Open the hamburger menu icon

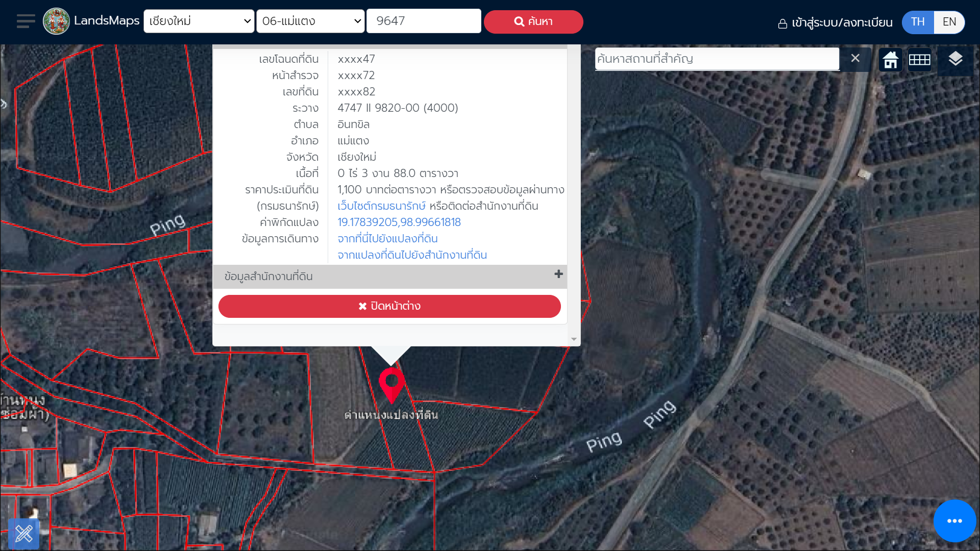click(26, 21)
